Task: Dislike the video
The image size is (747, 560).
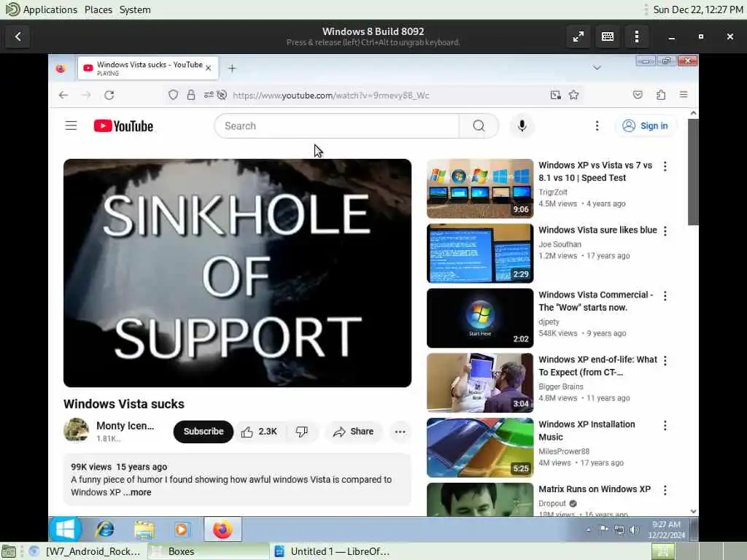Action: point(301,432)
